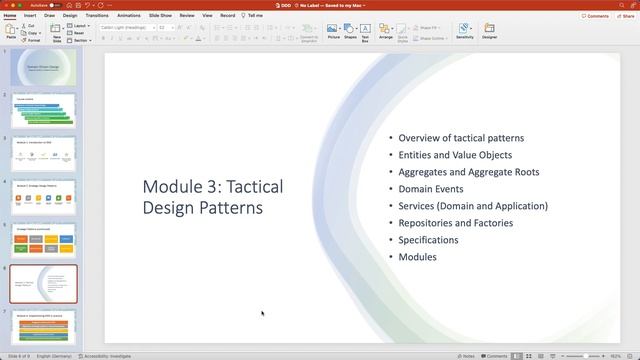Image resolution: width=640 pixels, height=360 pixels.
Task: Expand the Picture dropdown arrow
Action: pyautogui.click(x=340, y=29)
